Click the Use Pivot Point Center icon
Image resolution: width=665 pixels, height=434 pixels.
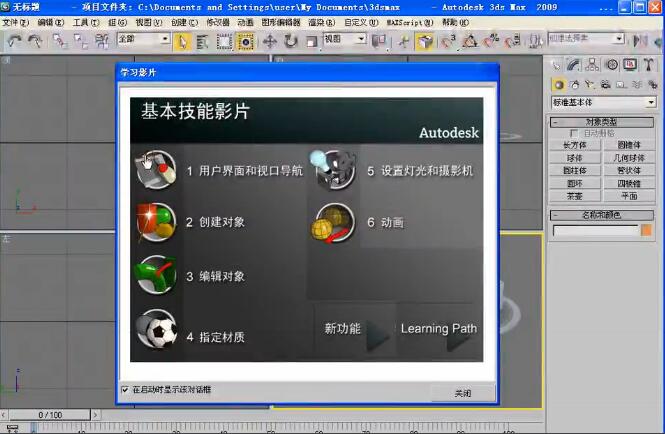click(x=378, y=42)
